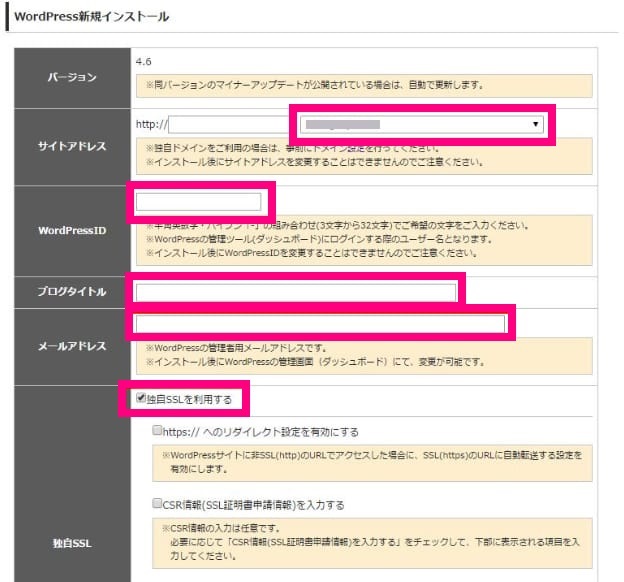Click the minor update auto-update note
This screenshot has width=624, height=582.
pyautogui.click(x=314, y=85)
